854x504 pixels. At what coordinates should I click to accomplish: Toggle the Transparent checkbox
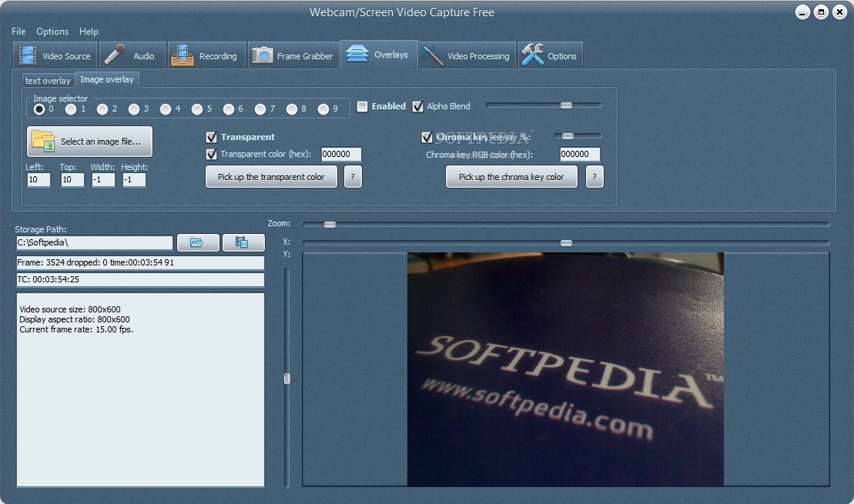[x=212, y=137]
